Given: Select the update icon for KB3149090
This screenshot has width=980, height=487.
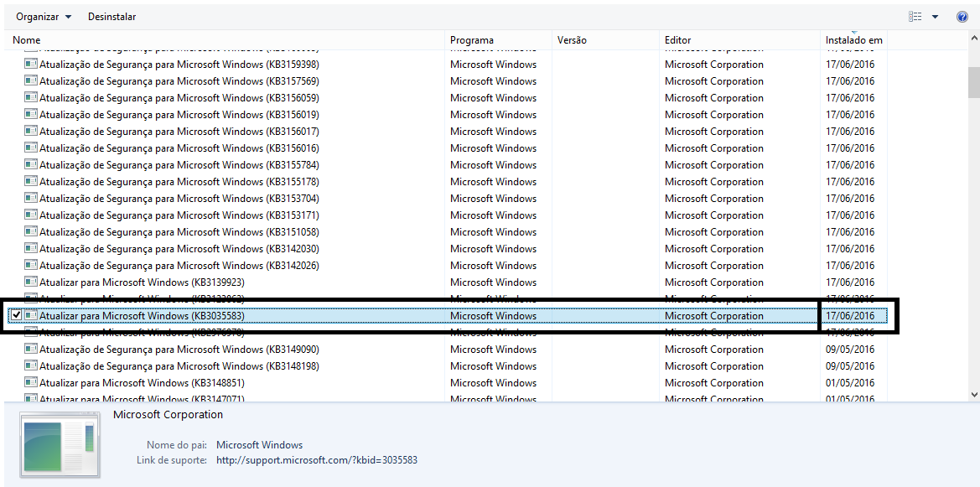Looking at the screenshot, I should pyautogui.click(x=31, y=349).
